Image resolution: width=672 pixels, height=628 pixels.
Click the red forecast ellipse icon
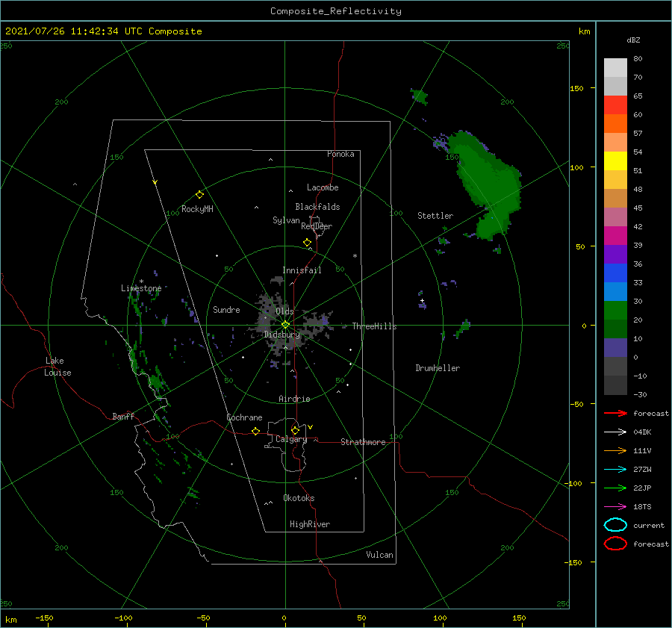[615, 544]
